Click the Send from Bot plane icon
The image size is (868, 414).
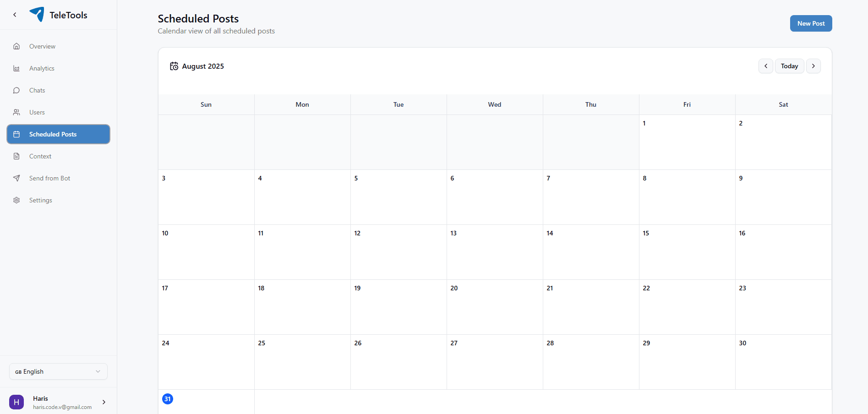16,178
